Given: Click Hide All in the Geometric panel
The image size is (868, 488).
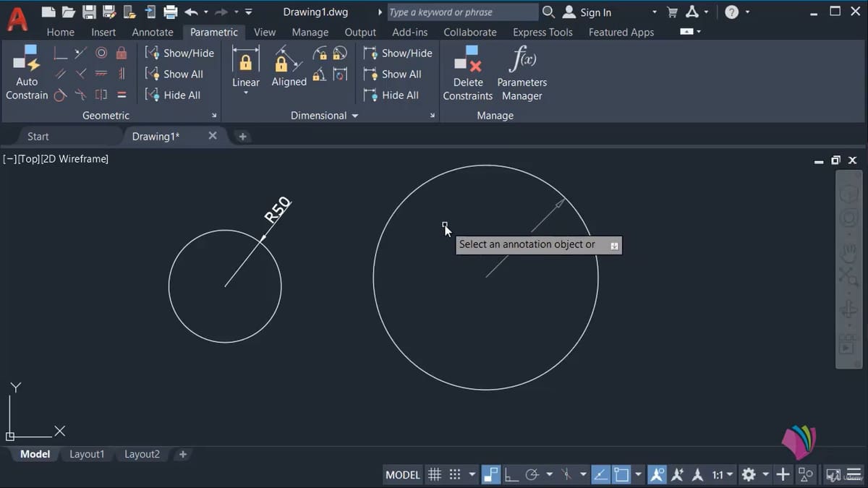Looking at the screenshot, I should tap(173, 95).
